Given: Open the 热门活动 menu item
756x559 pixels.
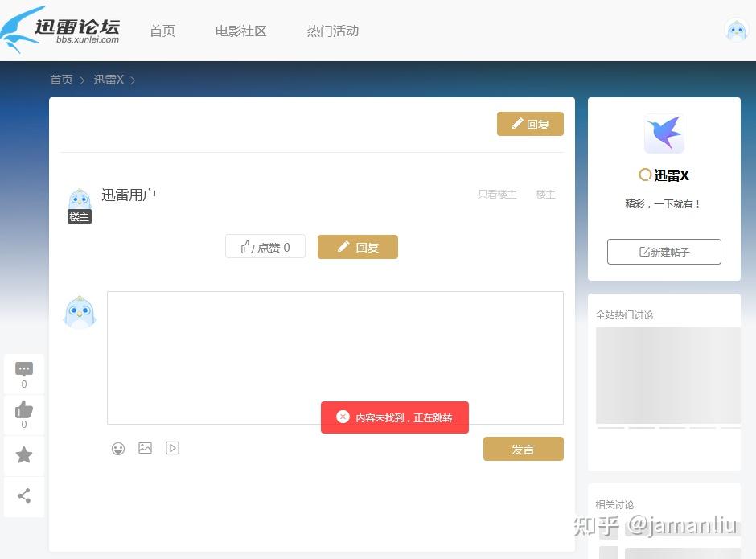Looking at the screenshot, I should tap(331, 31).
